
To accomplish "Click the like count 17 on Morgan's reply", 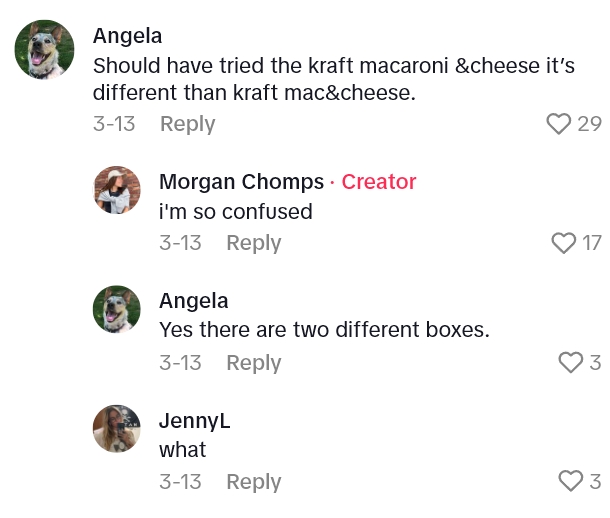I will click(591, 243).
